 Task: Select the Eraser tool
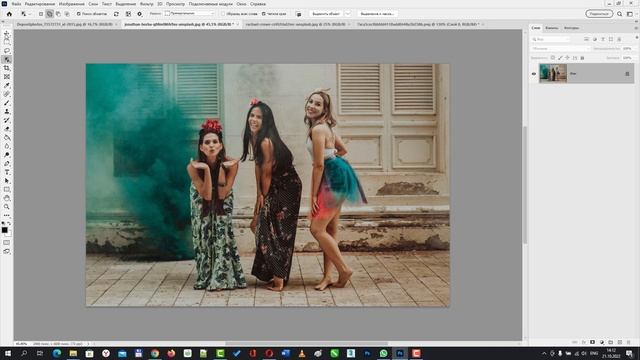pyautogui.click(x=7, y=129)
